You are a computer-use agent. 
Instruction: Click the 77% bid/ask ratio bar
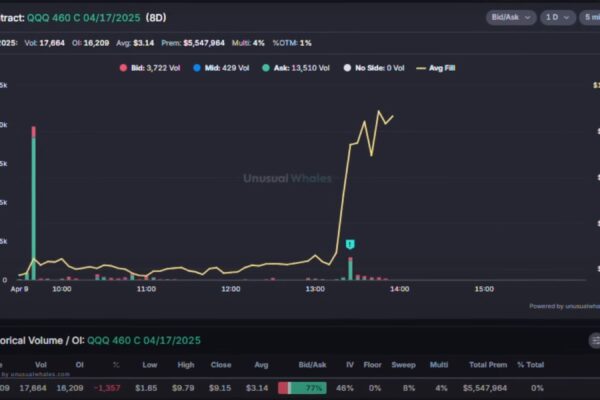[302, 388]
